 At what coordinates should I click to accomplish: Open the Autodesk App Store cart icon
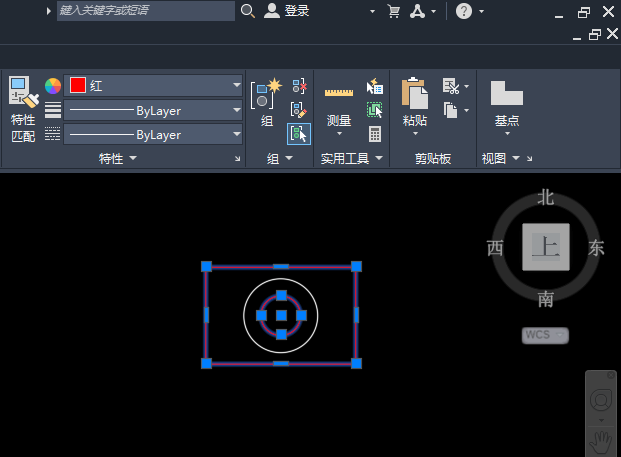394,11
